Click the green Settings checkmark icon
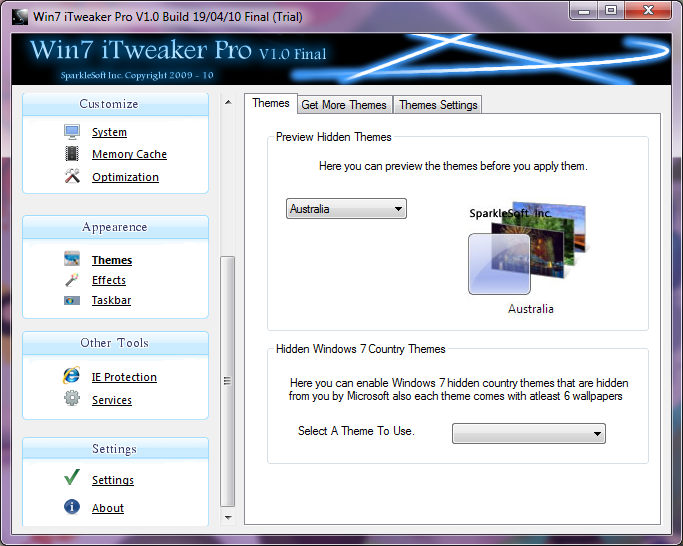This screenshot has width=683, height=546. click(72, 477)
